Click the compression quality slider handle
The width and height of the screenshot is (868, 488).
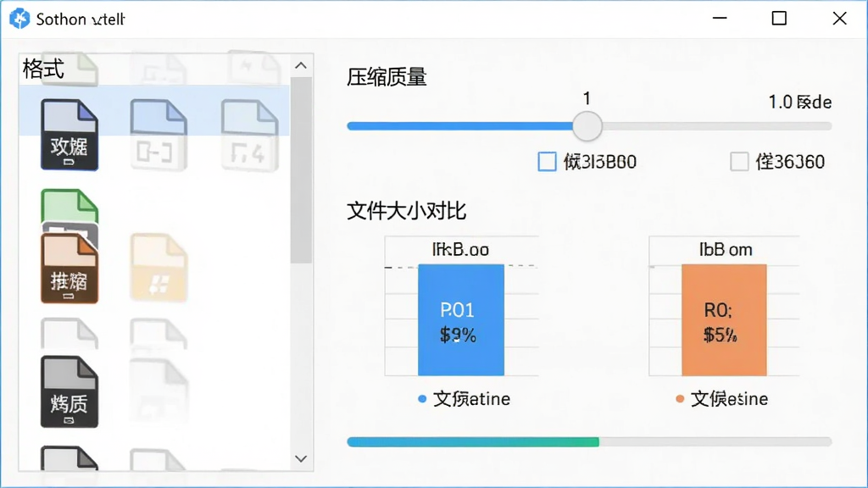[x=587, y=126]
